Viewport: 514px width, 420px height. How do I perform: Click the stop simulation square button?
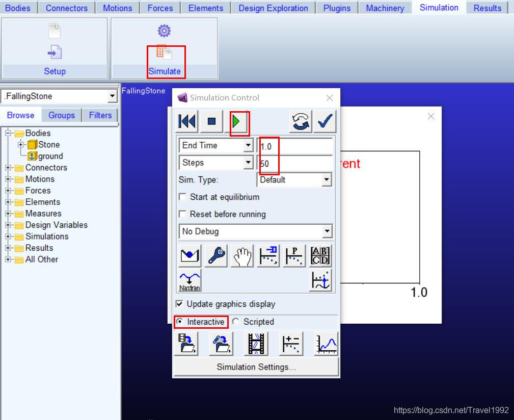pos(212,121)
